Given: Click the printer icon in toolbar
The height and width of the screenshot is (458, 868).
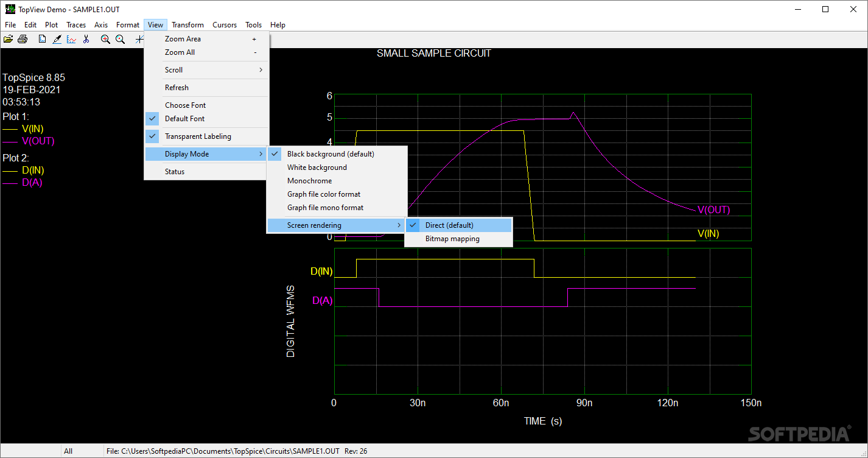Looking at the screenshot, I should [x=23, y=40].
